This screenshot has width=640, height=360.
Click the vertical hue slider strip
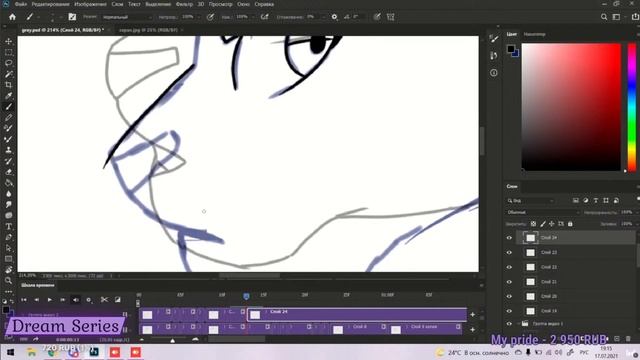pyautogui.click(x=632, y=107)
